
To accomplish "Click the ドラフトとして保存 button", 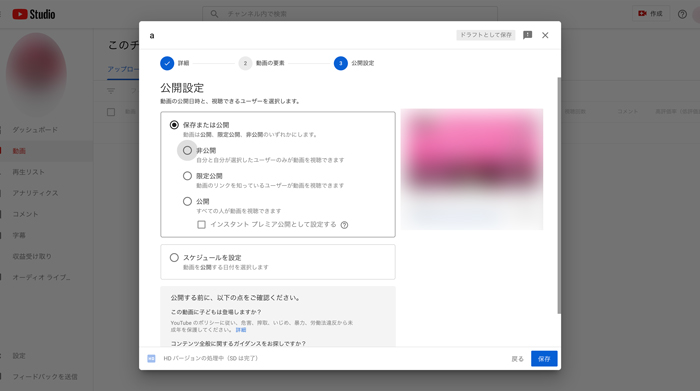I will (486, 35).
